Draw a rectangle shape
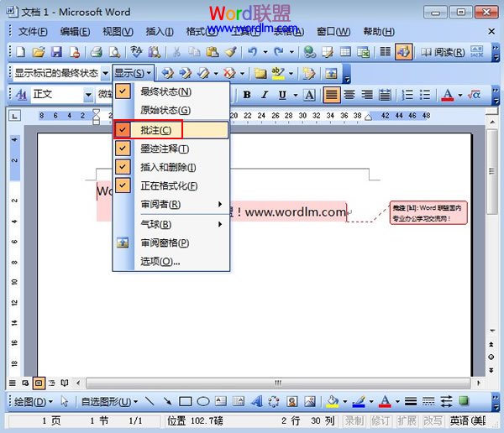Image resolution: width=504 pixels, height=433 pixels. [185, 401]
